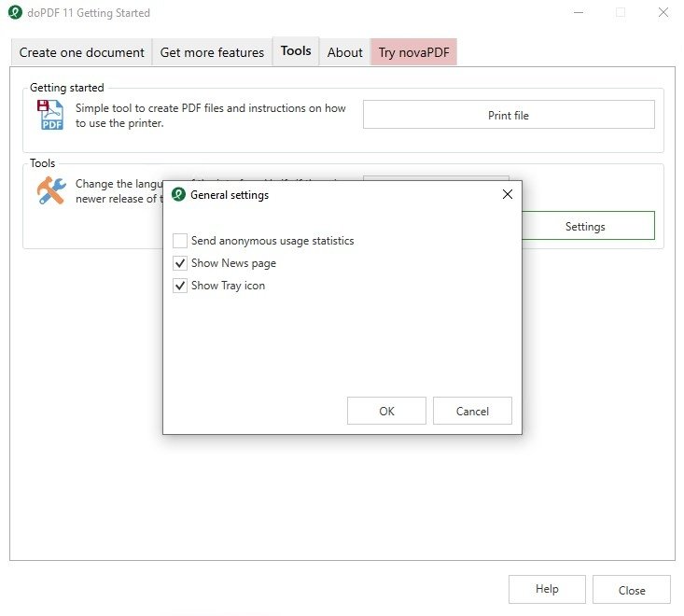Click the 'Simple tool to create PDF files' description

pos(210,116)
